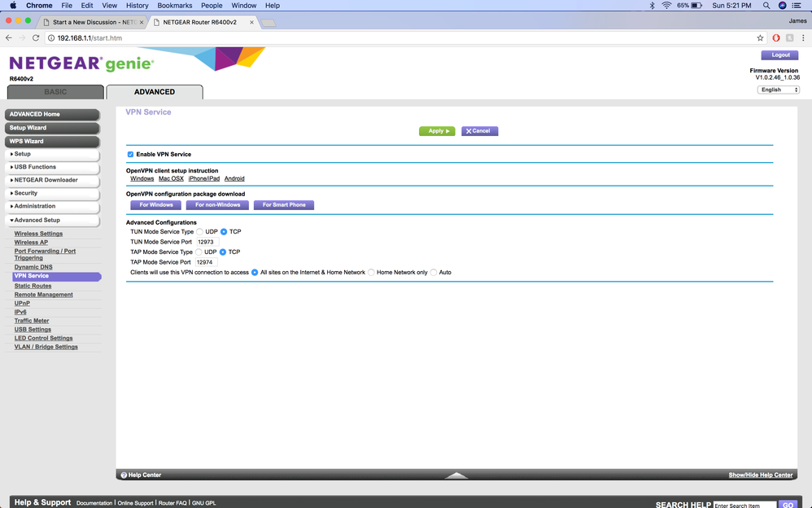
Task: Expand the USB Functions section
Action: pos(52,167)
